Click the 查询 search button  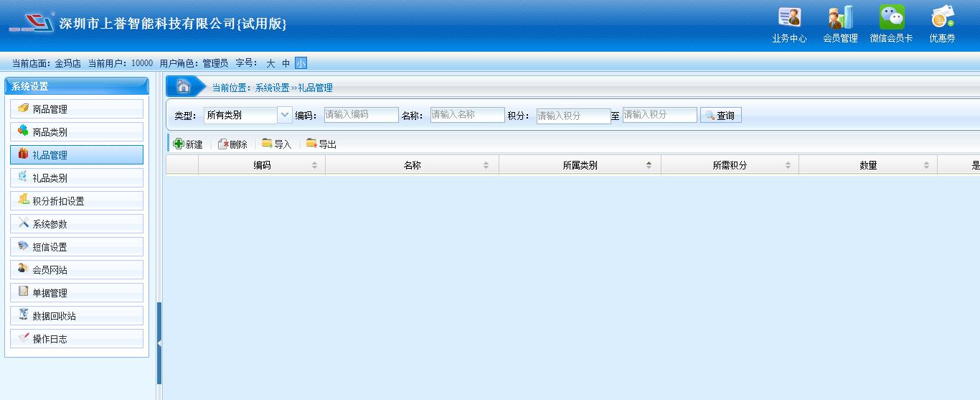720,116
